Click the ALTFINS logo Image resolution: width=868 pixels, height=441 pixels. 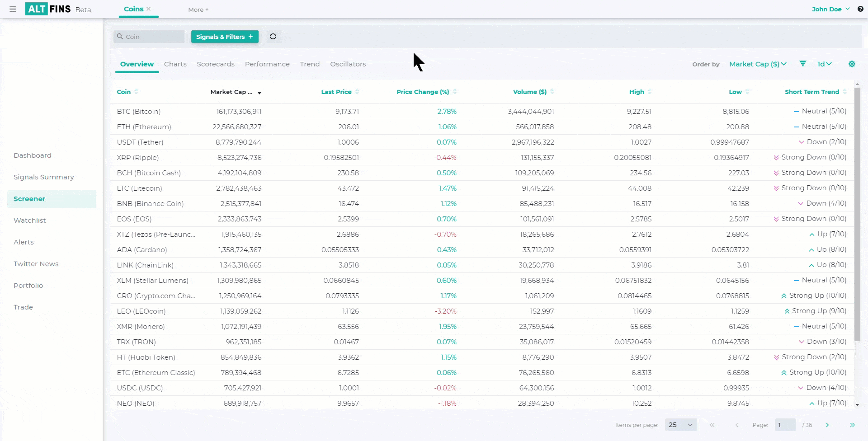pyautogui.click(x=48, y=9)
